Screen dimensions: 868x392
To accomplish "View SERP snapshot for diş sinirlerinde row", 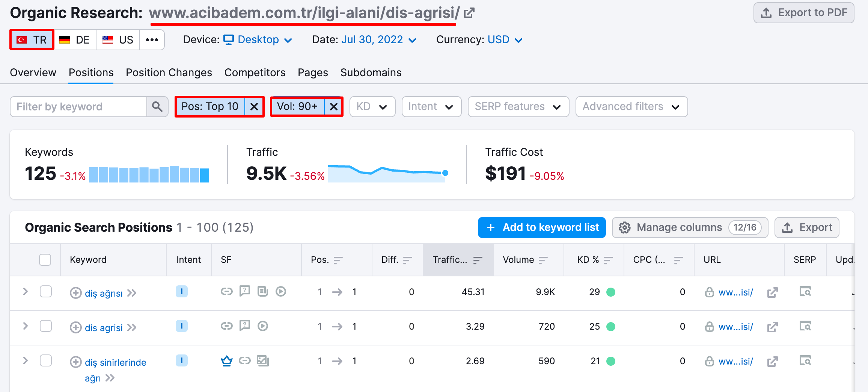I will (x=805, y=360).
